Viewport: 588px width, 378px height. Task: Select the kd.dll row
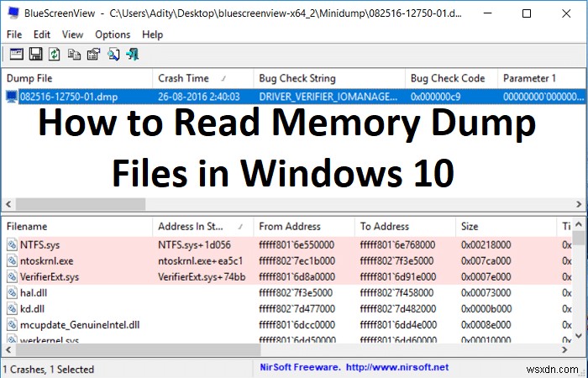(287, 309)
